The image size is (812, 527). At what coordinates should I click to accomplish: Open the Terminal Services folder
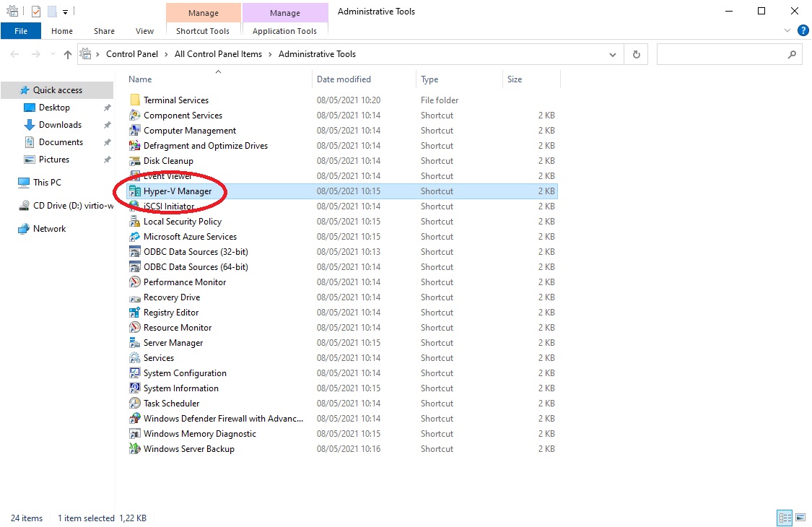175,100
